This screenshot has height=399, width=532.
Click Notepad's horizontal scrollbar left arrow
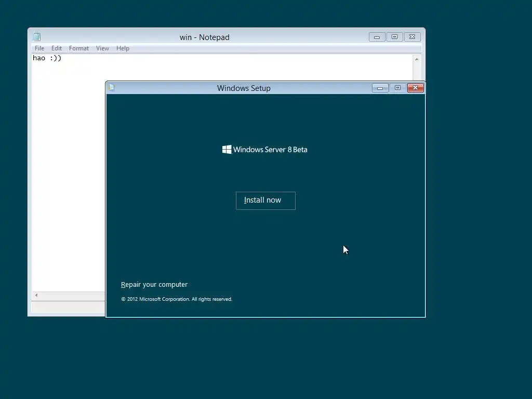click(x=36, y=295)
